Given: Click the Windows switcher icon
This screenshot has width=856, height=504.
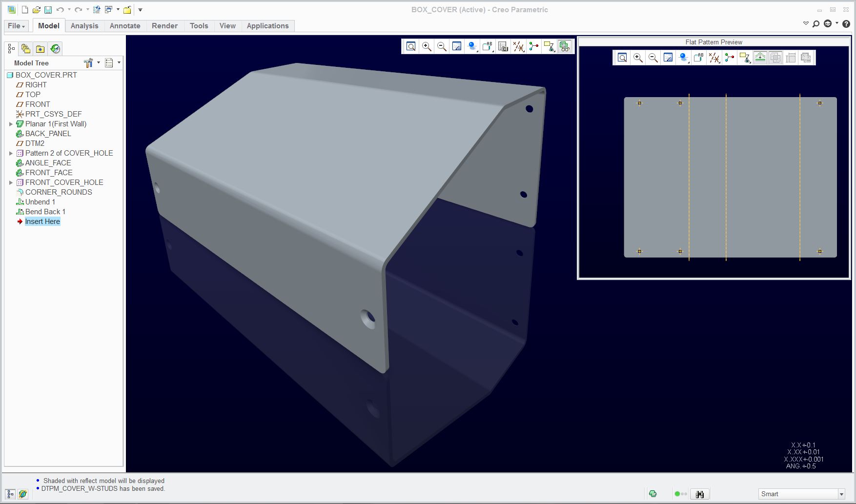Looking at the screenshot, I should click(x=108, y=10).
